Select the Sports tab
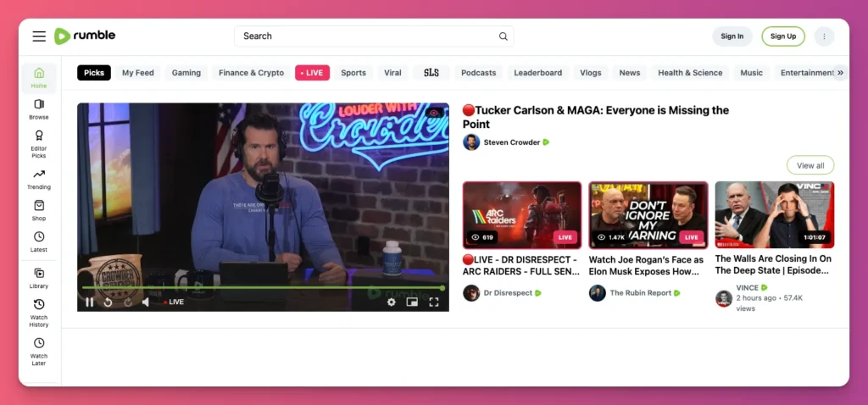This screenshot has width=868, height=405. pyautogui.click(x=353, y=73)
